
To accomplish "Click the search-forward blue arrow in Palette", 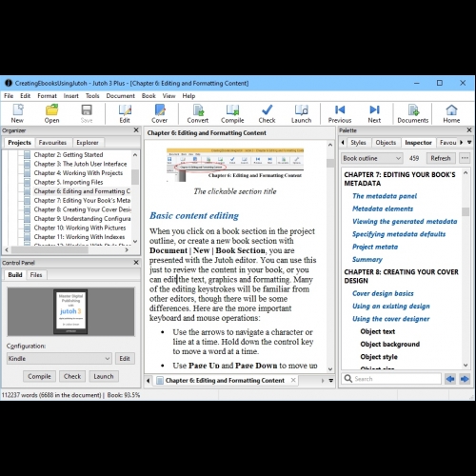I will (x=465, y=379).
